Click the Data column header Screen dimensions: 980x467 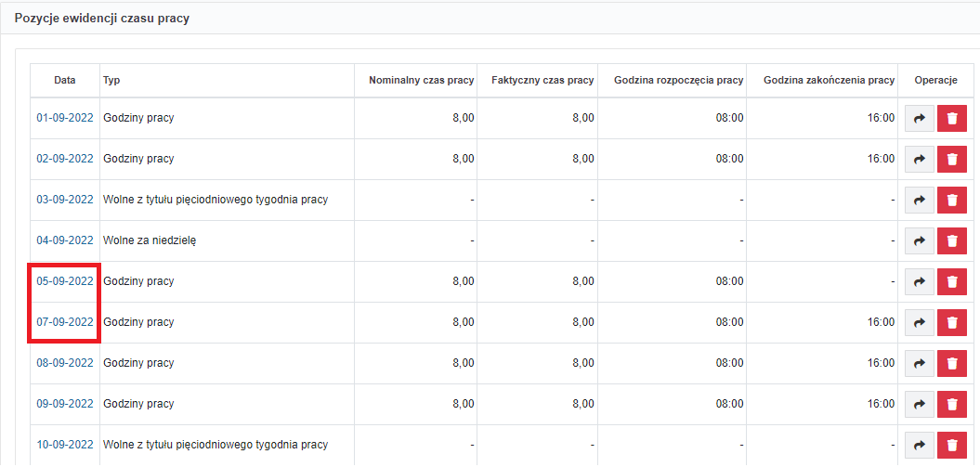coord(65,80)
